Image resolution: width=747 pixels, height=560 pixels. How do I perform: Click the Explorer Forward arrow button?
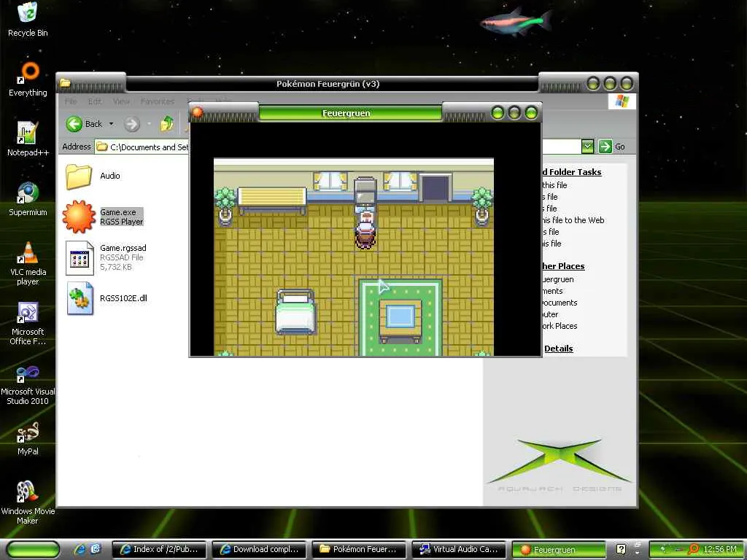(x=132, y=124)
